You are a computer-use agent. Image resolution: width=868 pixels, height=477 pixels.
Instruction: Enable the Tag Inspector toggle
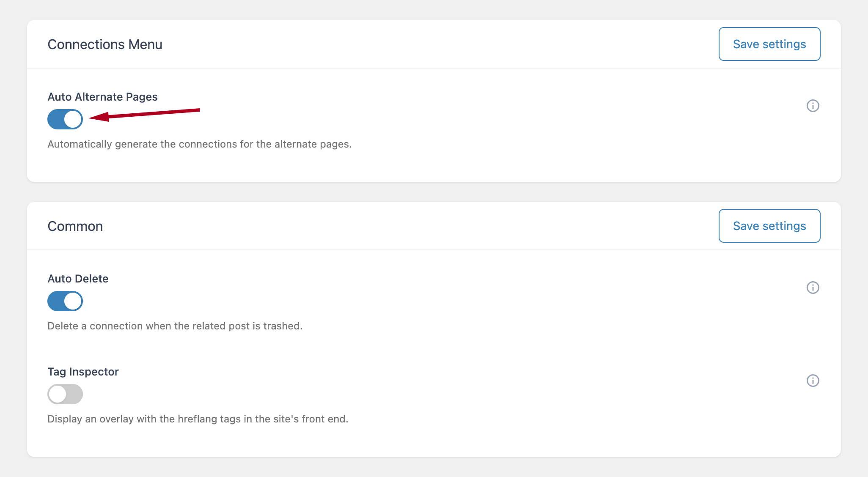tap(65, 394)
